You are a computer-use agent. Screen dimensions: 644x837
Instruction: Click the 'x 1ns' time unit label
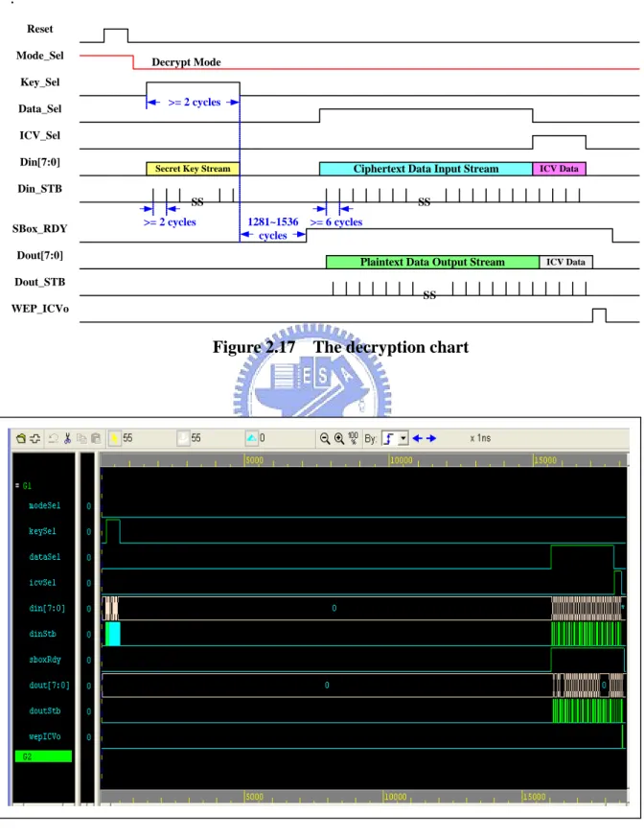(480, 438)
